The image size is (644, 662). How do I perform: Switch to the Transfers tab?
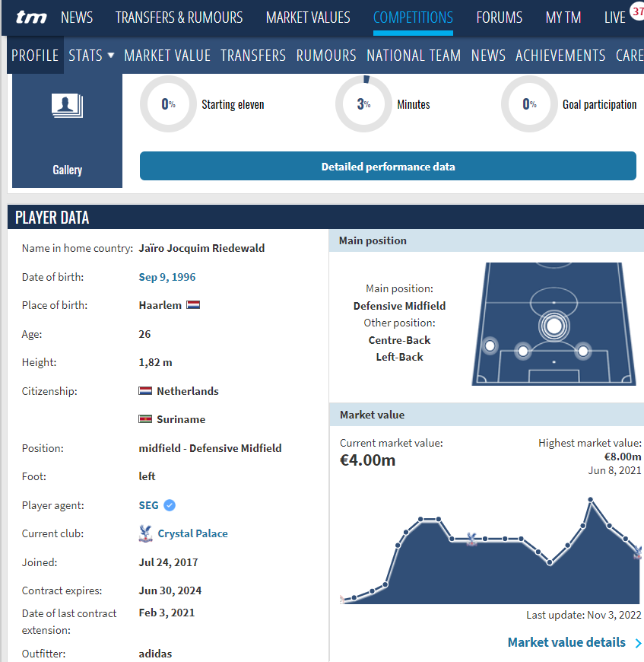(x=253, y=56)
